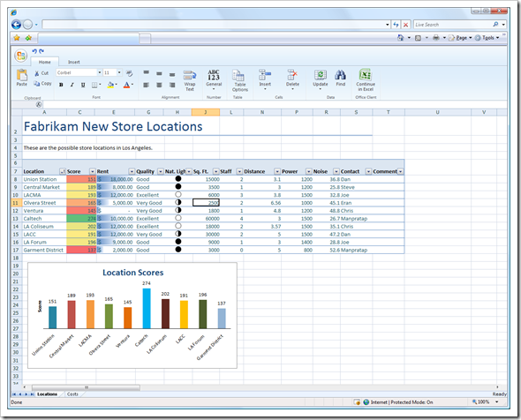
Task: Select the Olvera Street location cell
Action: click(x=44, y=203)
